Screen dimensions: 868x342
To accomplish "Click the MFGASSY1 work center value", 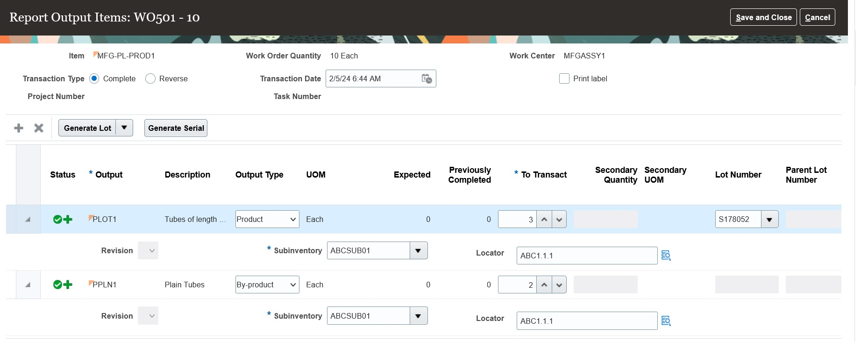I will point(584,56).
